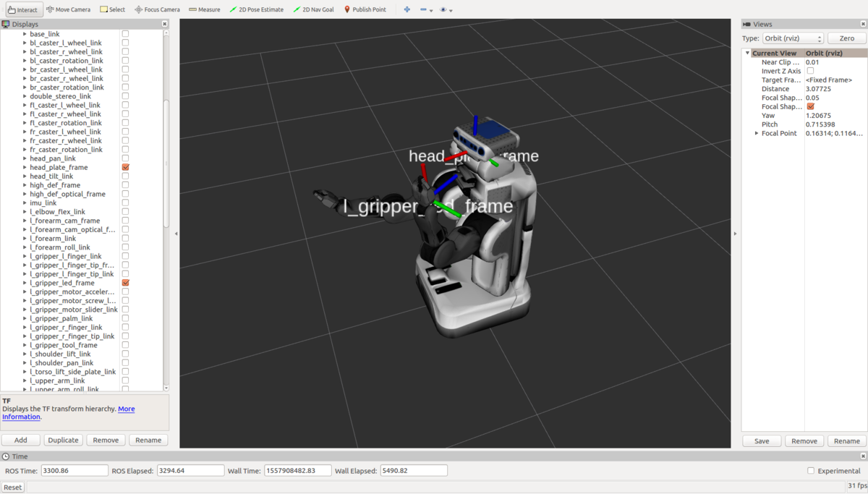
Task: Uncheck the l_gripper_led_frame checkbox
Action: pos(125,283)
